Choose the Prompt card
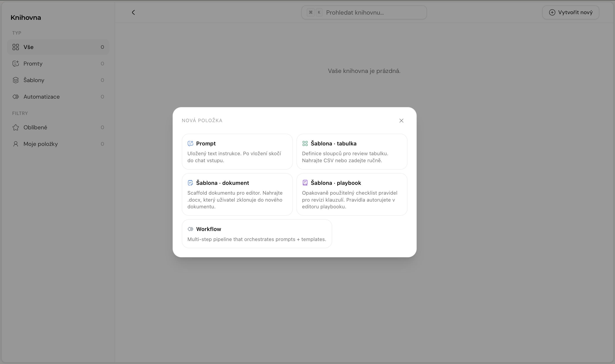The image size is (615, 364). click(237, 152)
